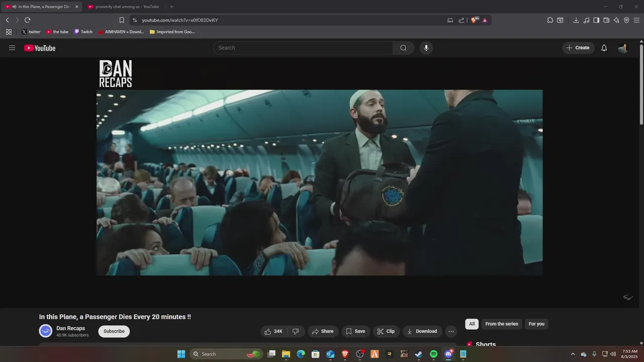Show hidden system tray icons
The width and height of the screenshot is (644, 362).
[573, 354]
